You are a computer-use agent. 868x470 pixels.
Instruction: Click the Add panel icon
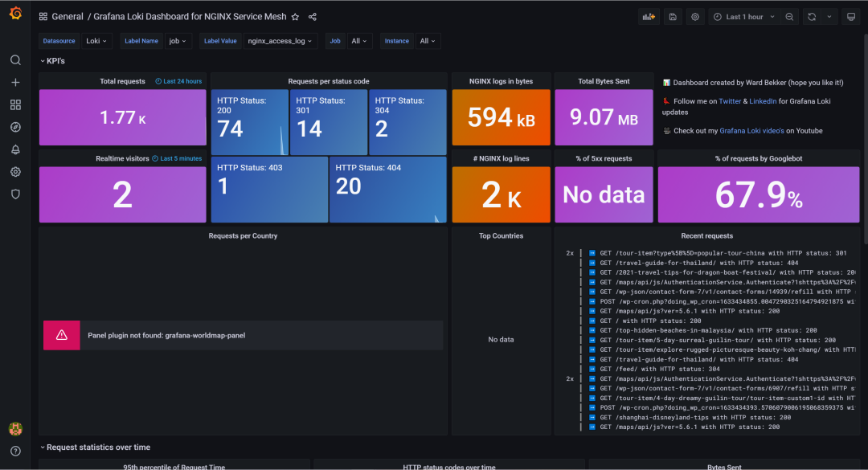pos(649,17)
